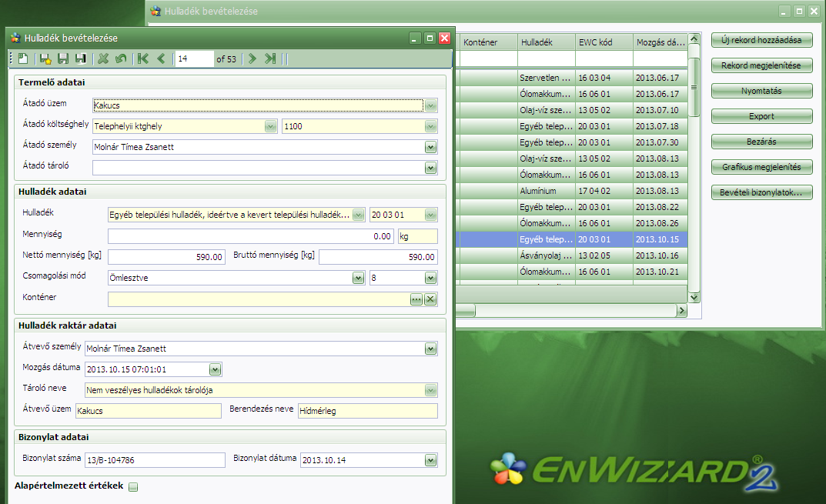Open the Bizonylat dátuma date picker
The image size is (826, 504).
point(430,460)
